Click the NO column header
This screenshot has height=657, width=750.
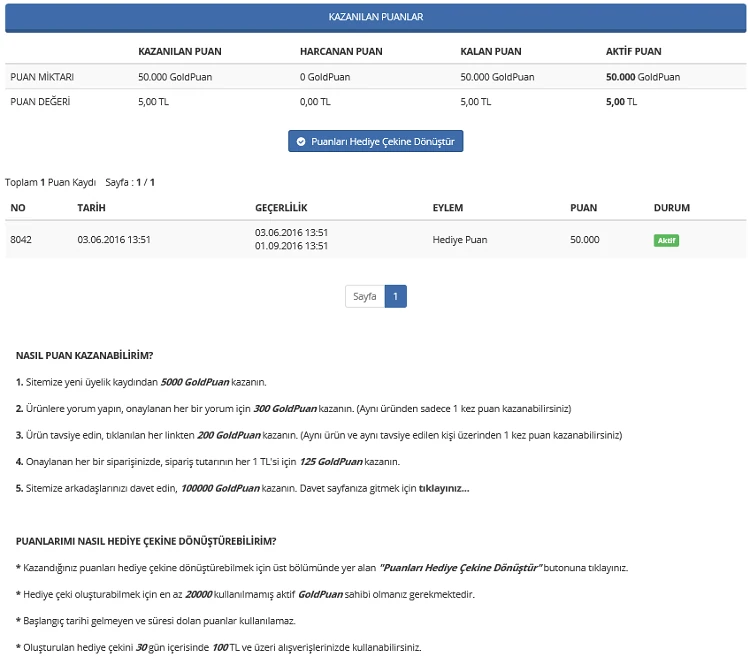pos(17,208)
